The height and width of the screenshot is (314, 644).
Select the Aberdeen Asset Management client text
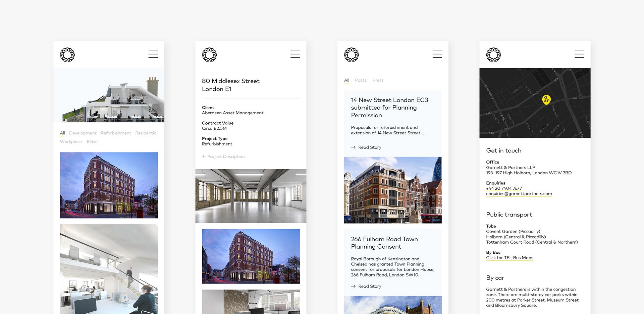click(x=233, y=113)
